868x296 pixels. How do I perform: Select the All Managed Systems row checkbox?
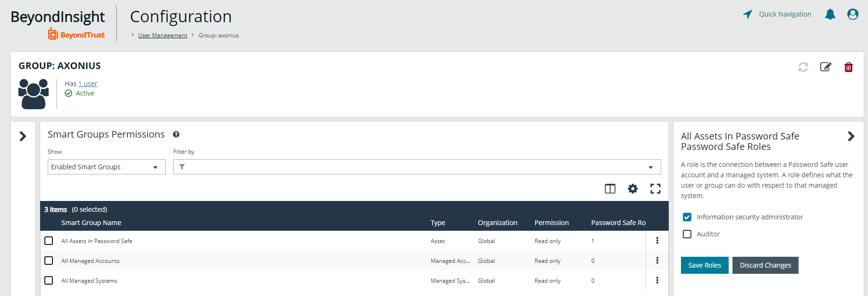click(x=49, y=280)
